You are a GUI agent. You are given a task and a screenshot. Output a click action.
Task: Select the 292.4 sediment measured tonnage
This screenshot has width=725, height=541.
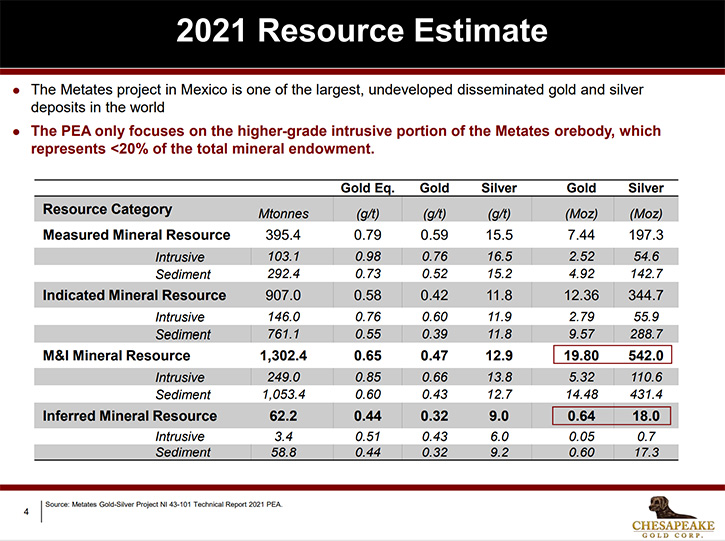coord(283,274)
